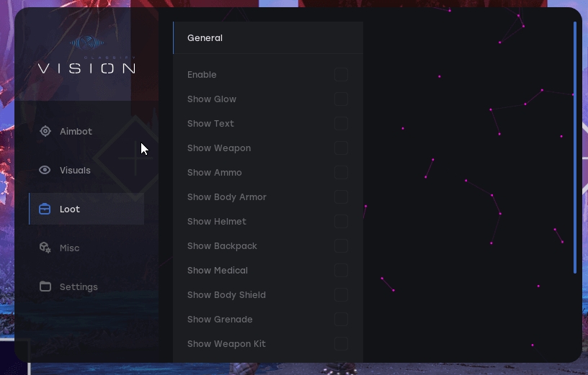588x375 pixels.
Task: Click the 'Show Text' label
Action: [x=210, y=124]
